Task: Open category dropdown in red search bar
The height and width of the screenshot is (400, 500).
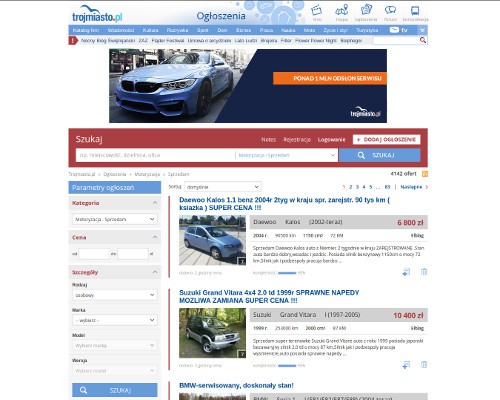Action: click(287, 155)
